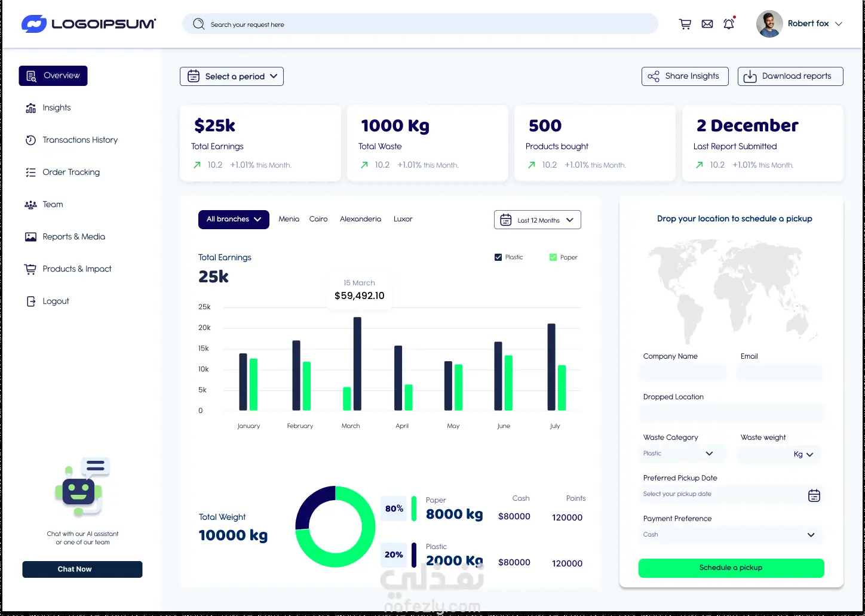Screen dimensions: 865x616
Task: Expand the Payment Preference Cash dropdown
Action: click(731, 535)
